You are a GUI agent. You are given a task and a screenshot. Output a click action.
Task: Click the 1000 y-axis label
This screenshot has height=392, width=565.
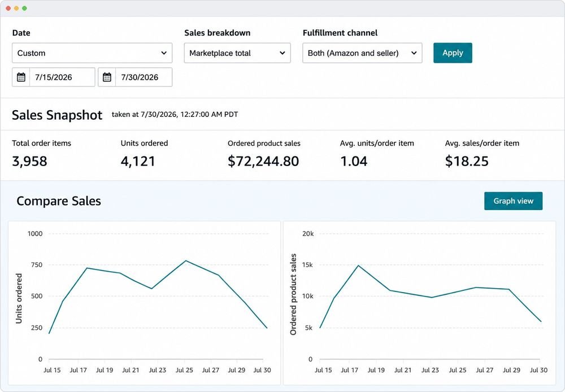35,233
